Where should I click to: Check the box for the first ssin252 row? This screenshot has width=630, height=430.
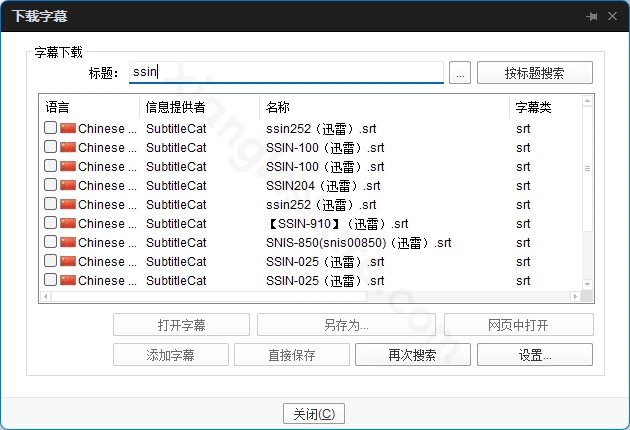pos(50,128)
